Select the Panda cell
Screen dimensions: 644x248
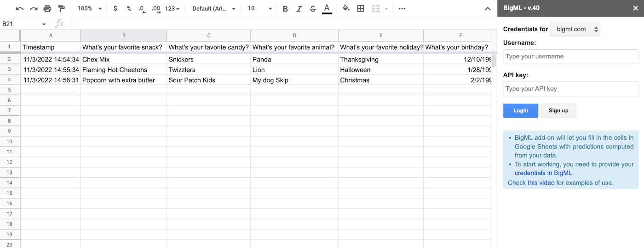tap(294, 59)
